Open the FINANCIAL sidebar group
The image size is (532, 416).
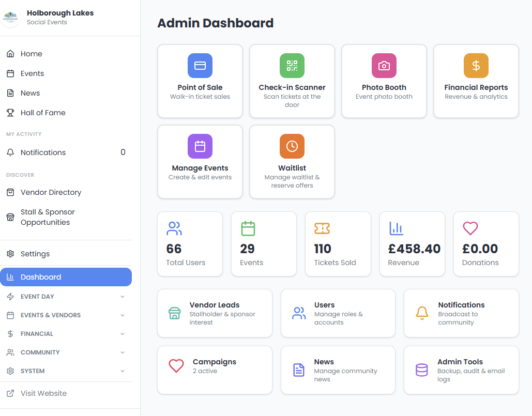[66, 334]
